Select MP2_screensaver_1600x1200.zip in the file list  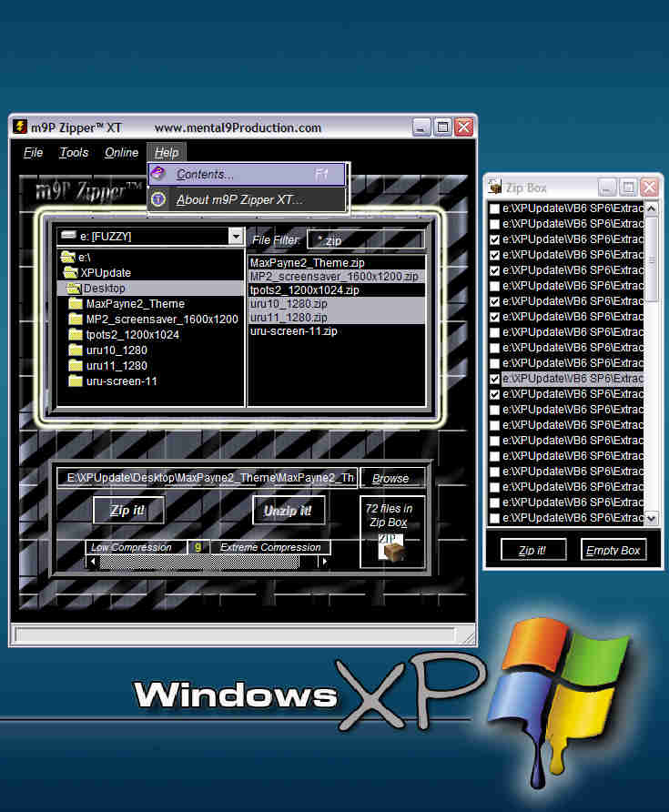(x=337, y=277)
